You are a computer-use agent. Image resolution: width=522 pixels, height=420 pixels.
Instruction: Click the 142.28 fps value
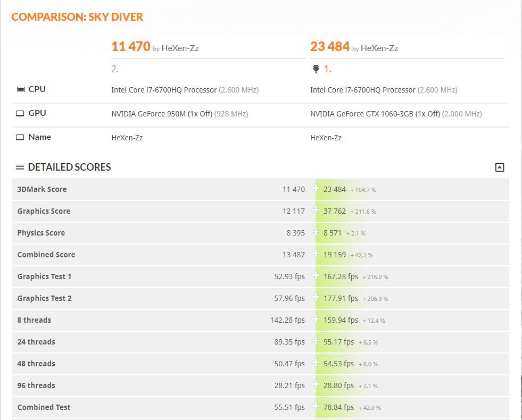[x=288, y=320]
